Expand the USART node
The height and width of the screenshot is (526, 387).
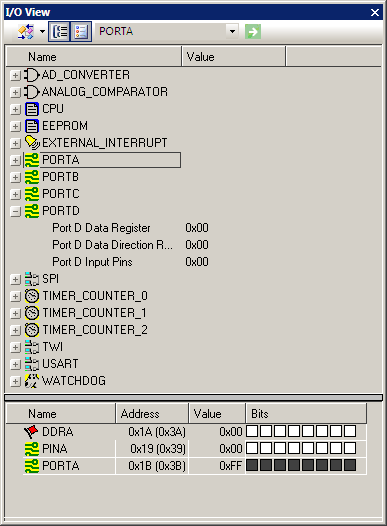[x=15, y=364]
